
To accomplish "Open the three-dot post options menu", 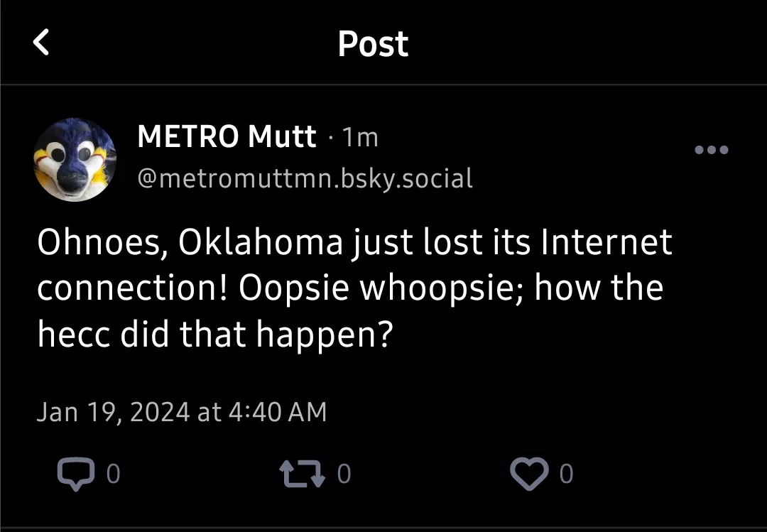I will pyautogui.click(x=712, y=150).
